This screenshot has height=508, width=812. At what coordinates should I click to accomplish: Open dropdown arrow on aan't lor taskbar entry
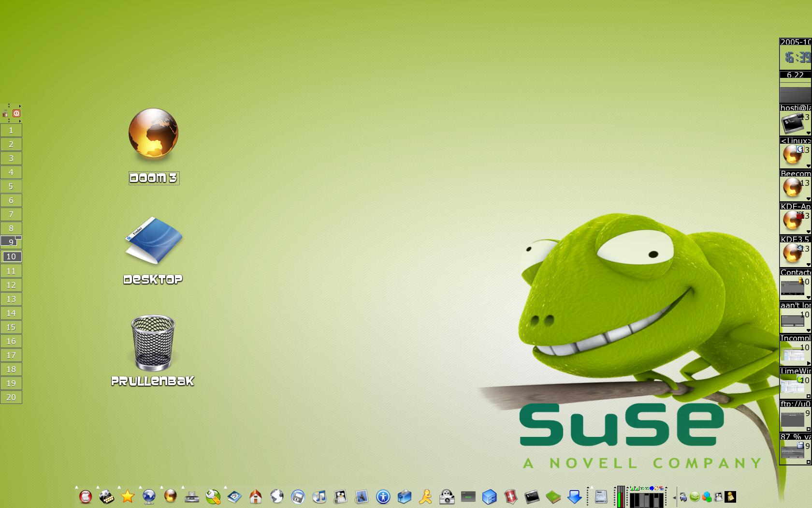pyautogui.click(x=808, y=330)
